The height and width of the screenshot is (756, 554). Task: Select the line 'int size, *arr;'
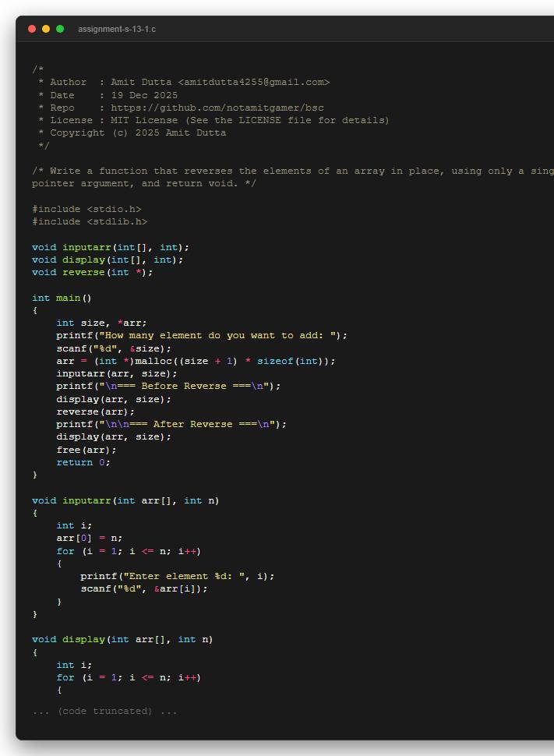tap(101, 323)
